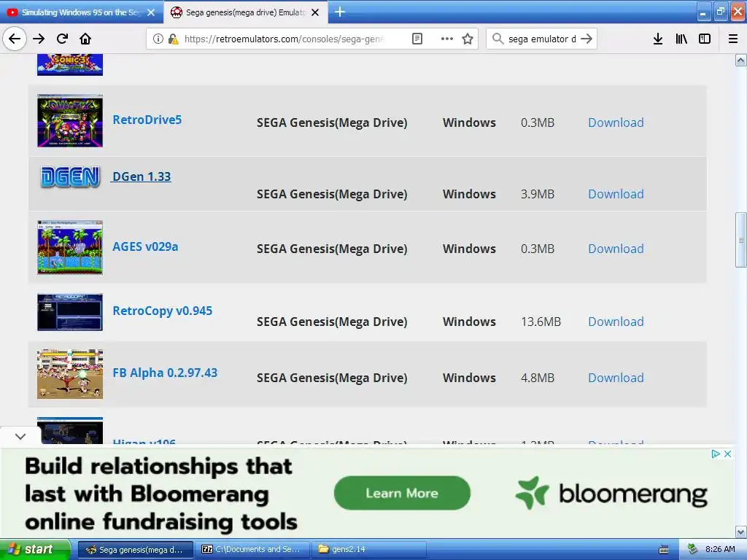This screenshot has height=560, width=747.
Task: Click Learn More in Bloomerang ad
Action: pos(402,493)
